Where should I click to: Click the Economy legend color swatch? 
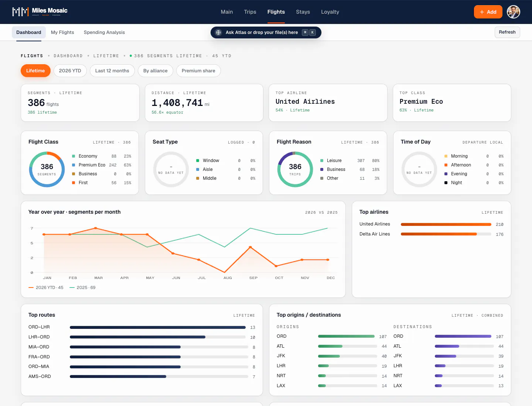point(74,156)
